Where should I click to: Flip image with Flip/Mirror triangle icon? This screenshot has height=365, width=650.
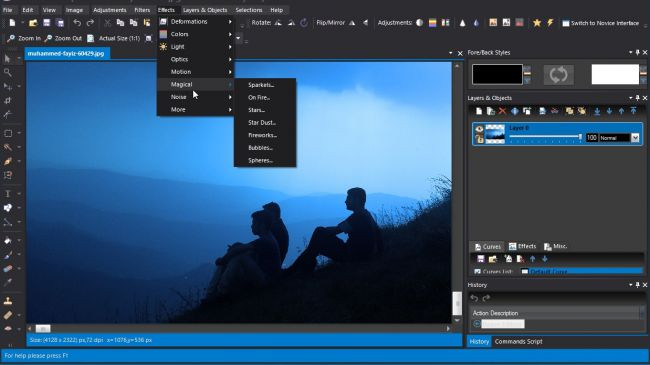(x=352, y=23)
